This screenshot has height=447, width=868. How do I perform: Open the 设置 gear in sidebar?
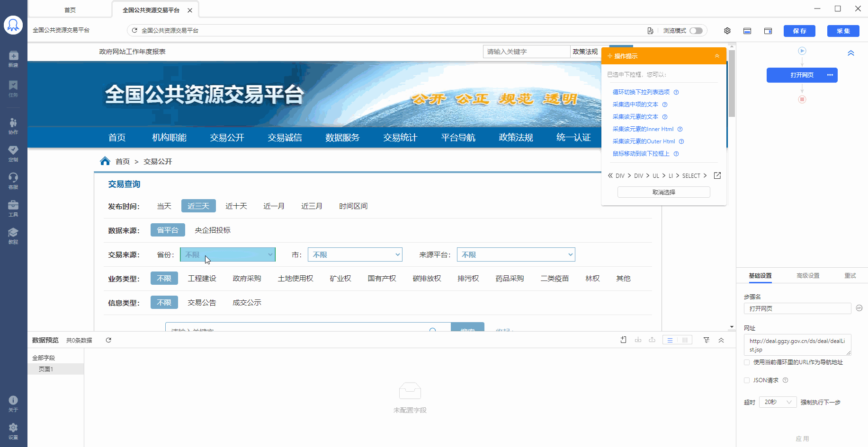pos(13,431)
